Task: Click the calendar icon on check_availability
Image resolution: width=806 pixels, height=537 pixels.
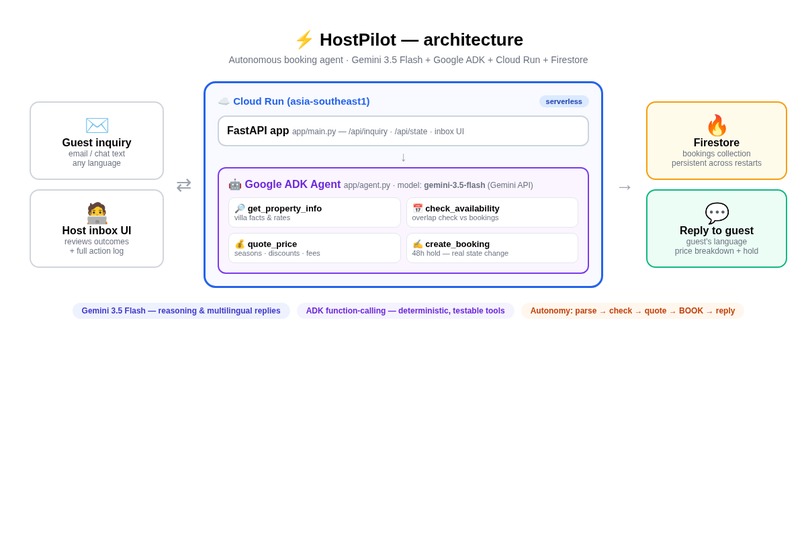Action: point(417,208)
